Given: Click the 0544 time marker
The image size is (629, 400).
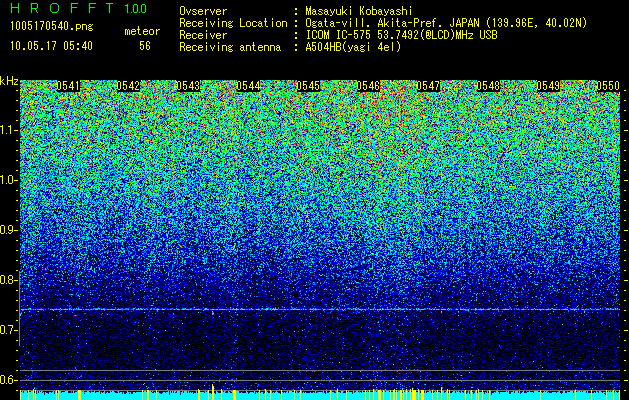Looking at the screenshot, I should point(248,85).
